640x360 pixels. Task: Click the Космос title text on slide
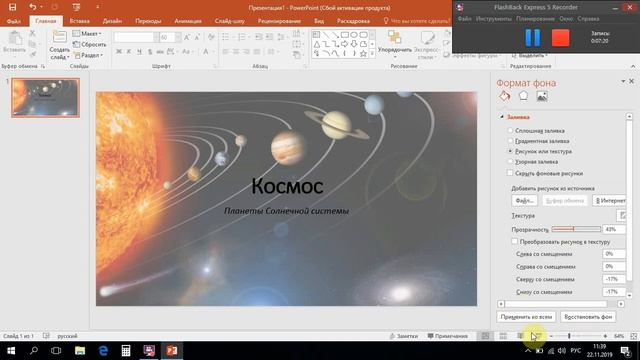[287, 187]
